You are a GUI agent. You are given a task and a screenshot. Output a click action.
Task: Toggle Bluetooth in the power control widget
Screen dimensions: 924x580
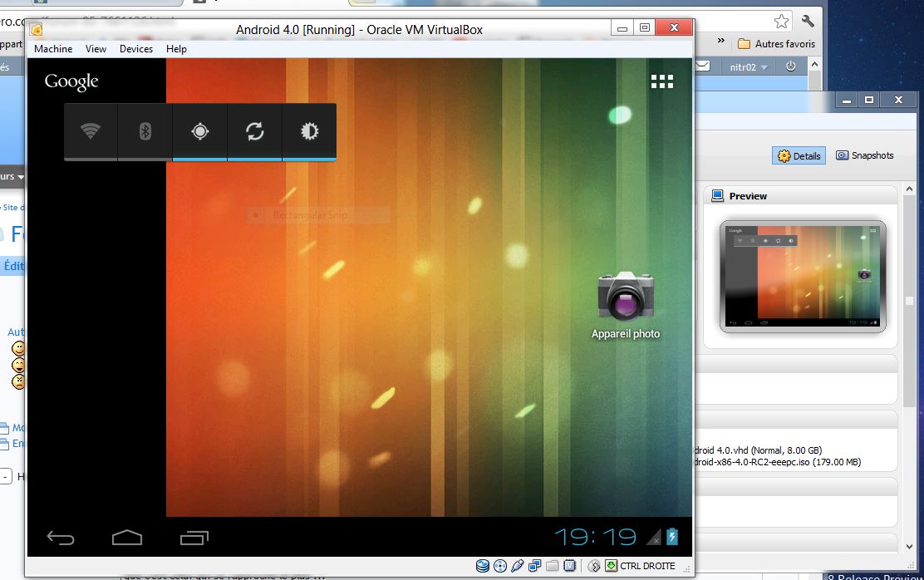tap(145, 131)
